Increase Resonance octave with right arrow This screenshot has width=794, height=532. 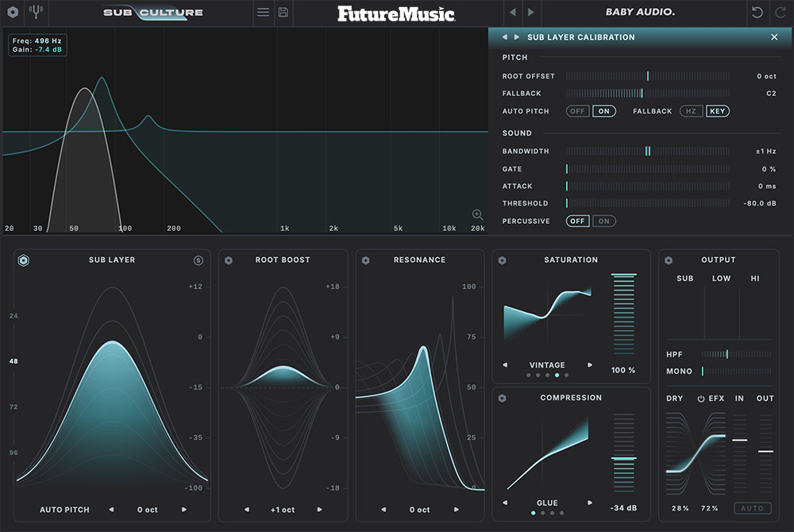(457, 510)
